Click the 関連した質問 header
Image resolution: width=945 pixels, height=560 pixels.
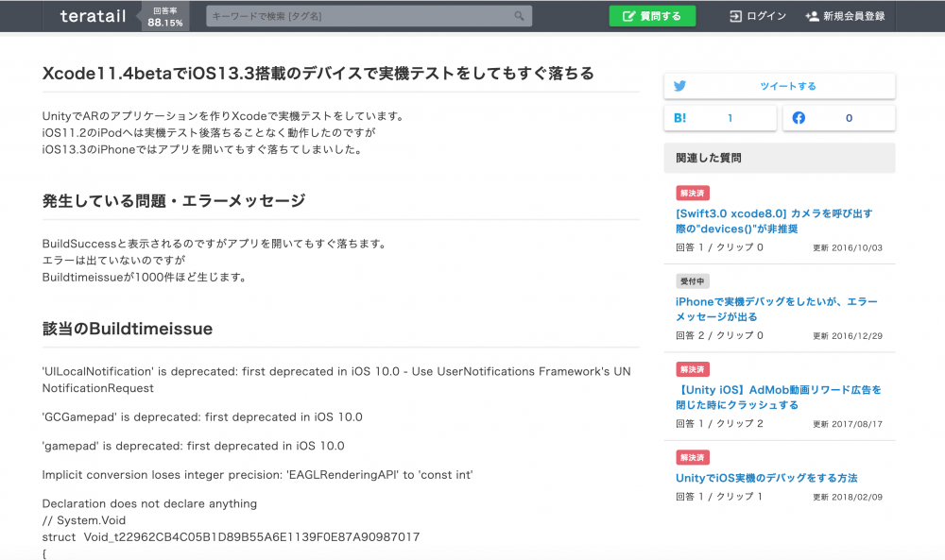coord(780,158)
